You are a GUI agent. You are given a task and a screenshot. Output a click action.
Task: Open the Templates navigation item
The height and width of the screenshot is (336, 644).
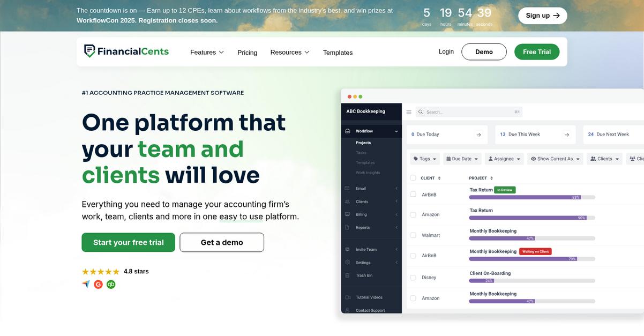coord(338,52)
